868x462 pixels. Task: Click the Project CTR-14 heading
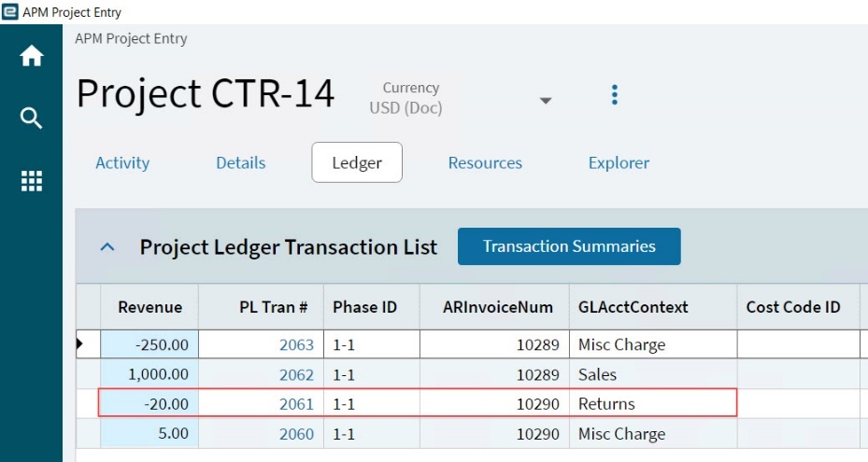coord(206,93)
